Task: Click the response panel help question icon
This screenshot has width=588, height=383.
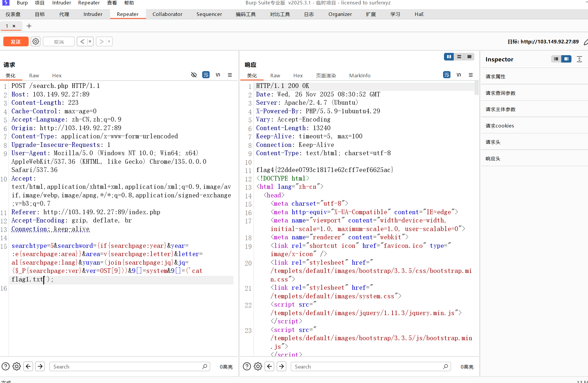Action: click(x=247, y=366)
